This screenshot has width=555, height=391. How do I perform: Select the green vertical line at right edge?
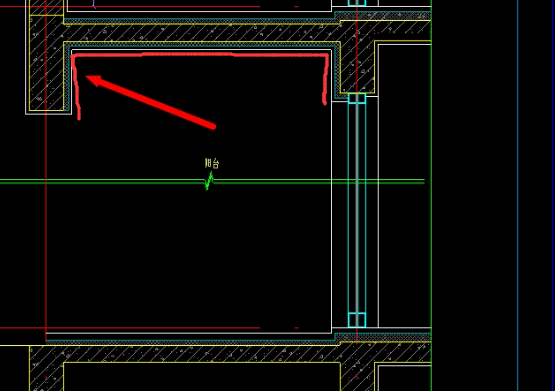(431, 195)
